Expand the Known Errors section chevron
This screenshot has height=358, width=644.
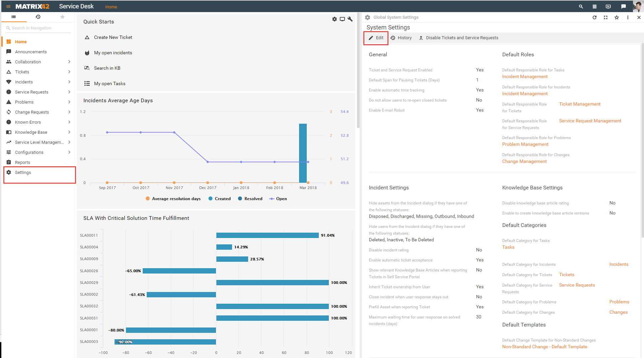click(x=69, y=122)
